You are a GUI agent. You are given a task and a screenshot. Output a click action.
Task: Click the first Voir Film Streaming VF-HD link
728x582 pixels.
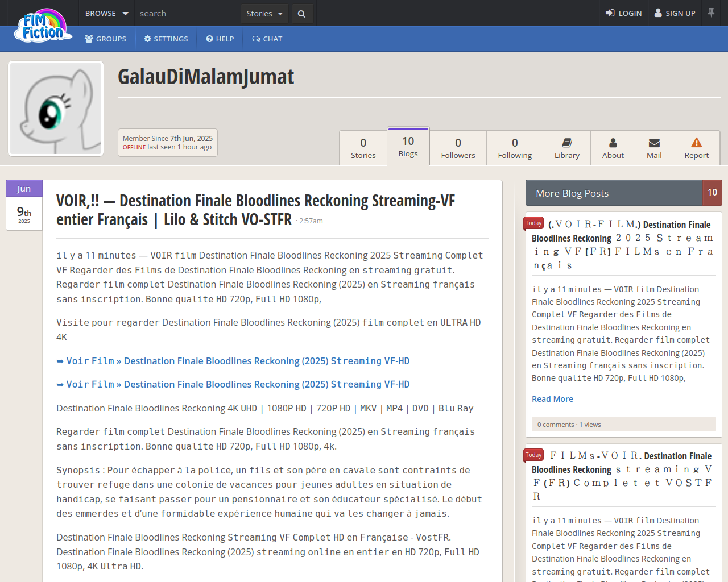coord(233,361)
